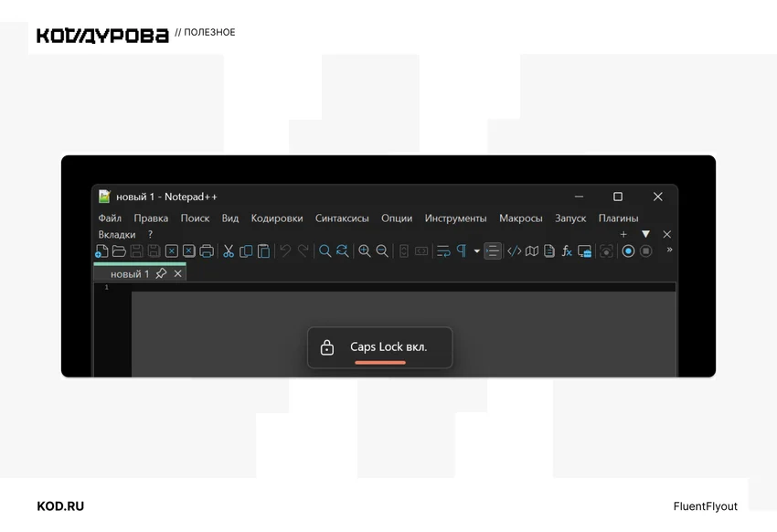This screenshot has width=777, height=532.
Task: Click the synchronize horizontal scrolling icon
Action: point(421,251)
